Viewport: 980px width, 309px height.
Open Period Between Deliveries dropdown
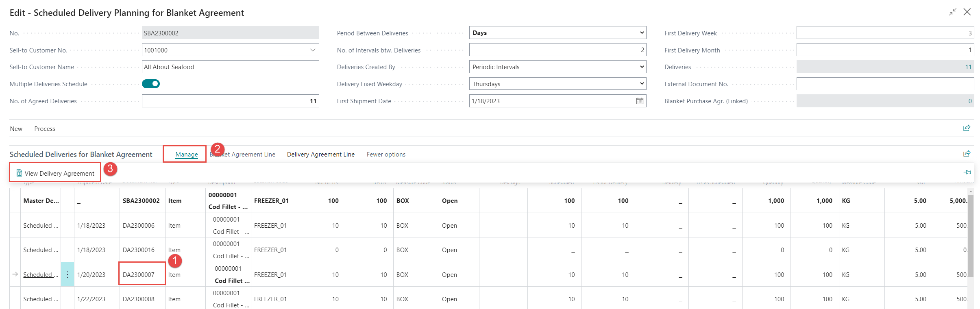click(558, 33)
